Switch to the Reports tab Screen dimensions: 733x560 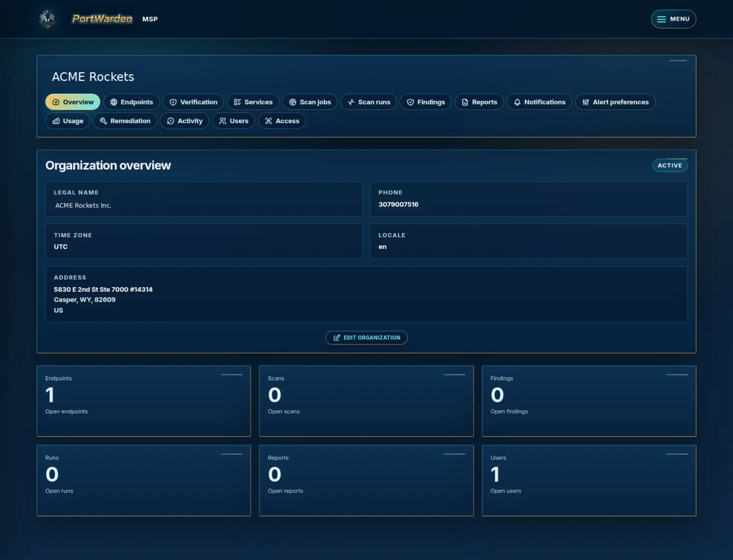coord(479,102)
